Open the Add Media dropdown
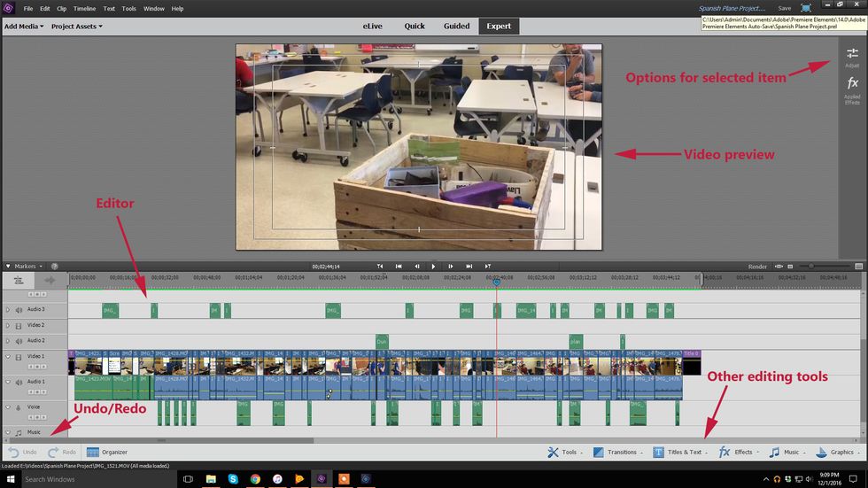 coord(24,27)
